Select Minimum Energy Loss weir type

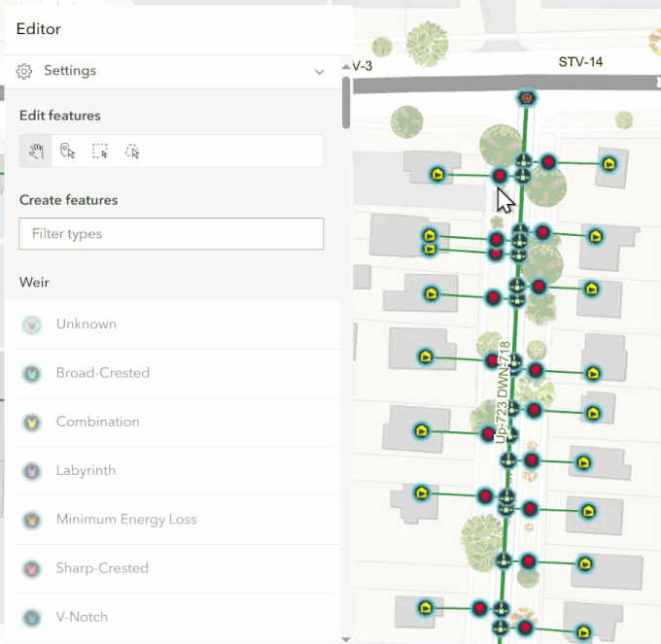pyautogui.click(x=126, y=520)
